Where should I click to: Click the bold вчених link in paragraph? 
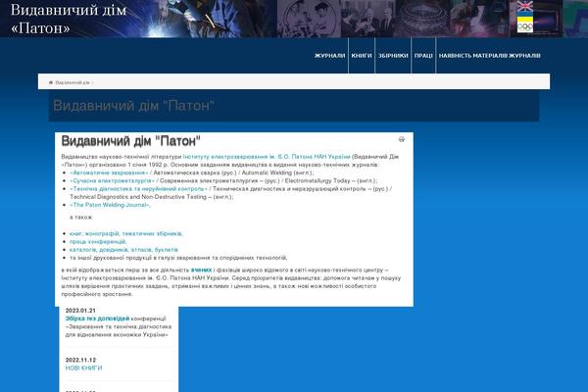coord(201,270)
